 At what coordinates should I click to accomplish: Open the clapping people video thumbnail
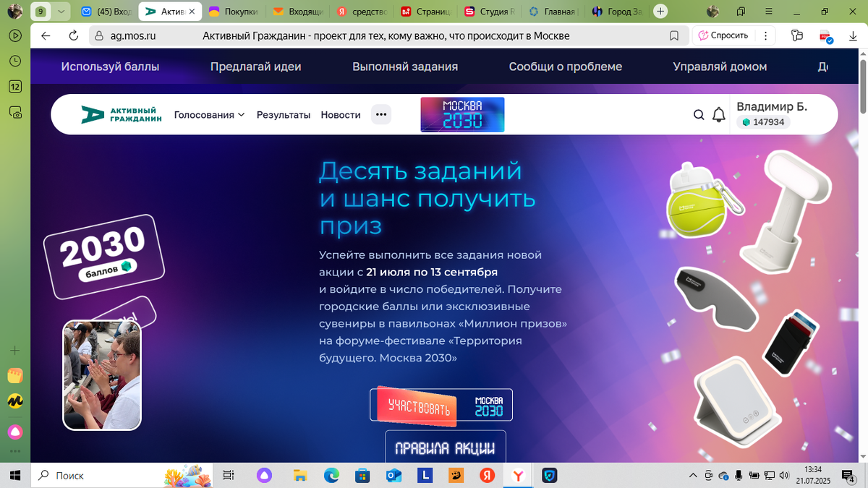pyautogui.click(x=102, y=375)
